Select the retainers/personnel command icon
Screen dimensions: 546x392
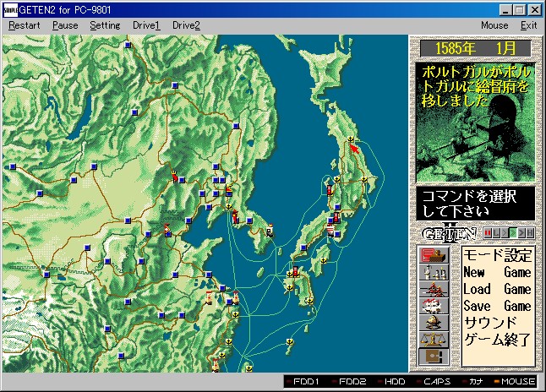434,272
